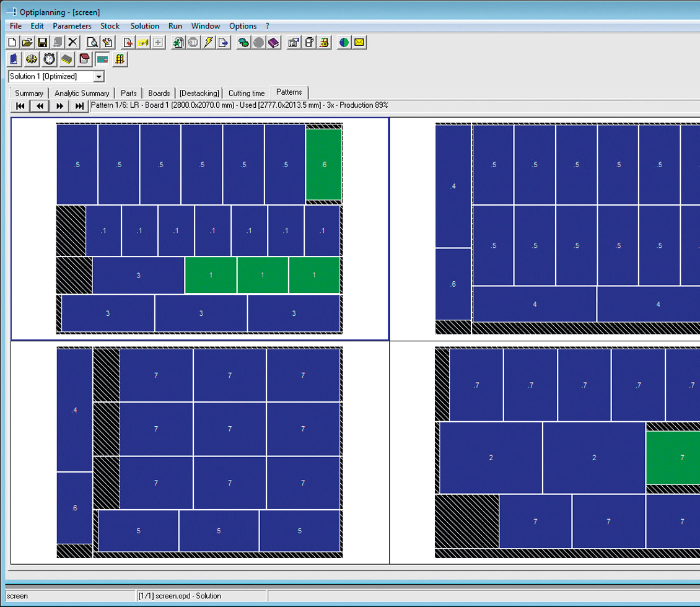This screenshot has width=700, height=607.
Task: Switch to the Summary tab
Action: (x=29, y=93)
